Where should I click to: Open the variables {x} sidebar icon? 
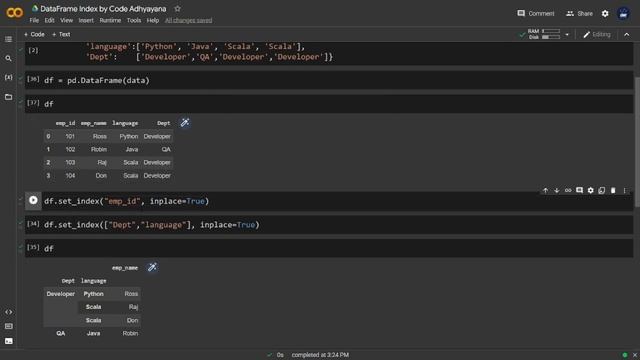(8, 77)
